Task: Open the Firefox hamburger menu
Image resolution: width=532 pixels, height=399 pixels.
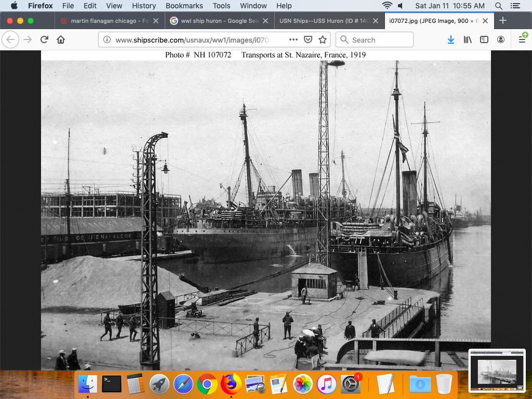Action: (522, 40)
